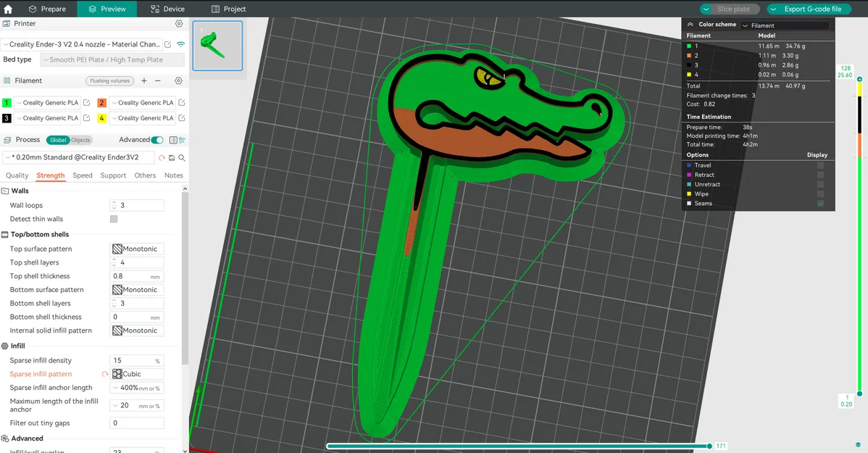Show Wipe in display options
Screen dimensions: 868x453
click(x=820, y=194)
